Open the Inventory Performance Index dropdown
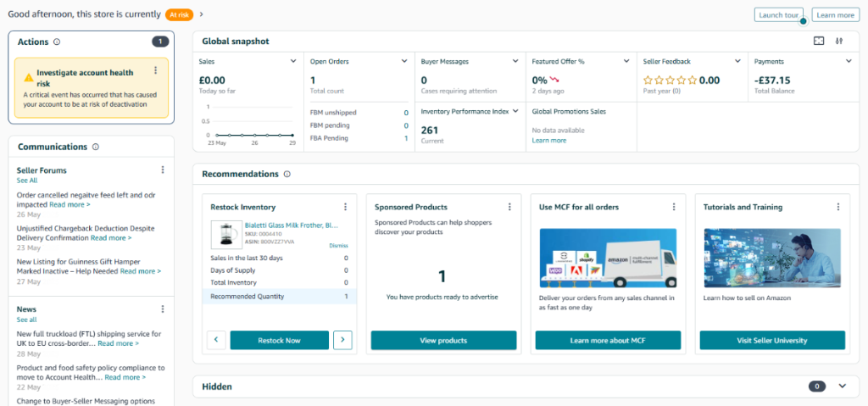Image resolution: width=868 pixels, height=406 pixels. [x=515, y=111]
